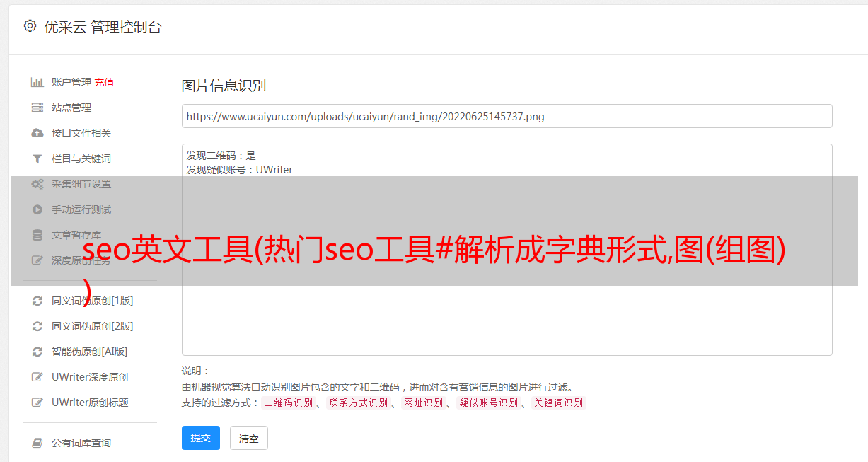The height and width of the screenshot is (462, 868).
Task: Click the gears icon for 采集细节设置
Action: click(37, 184)
